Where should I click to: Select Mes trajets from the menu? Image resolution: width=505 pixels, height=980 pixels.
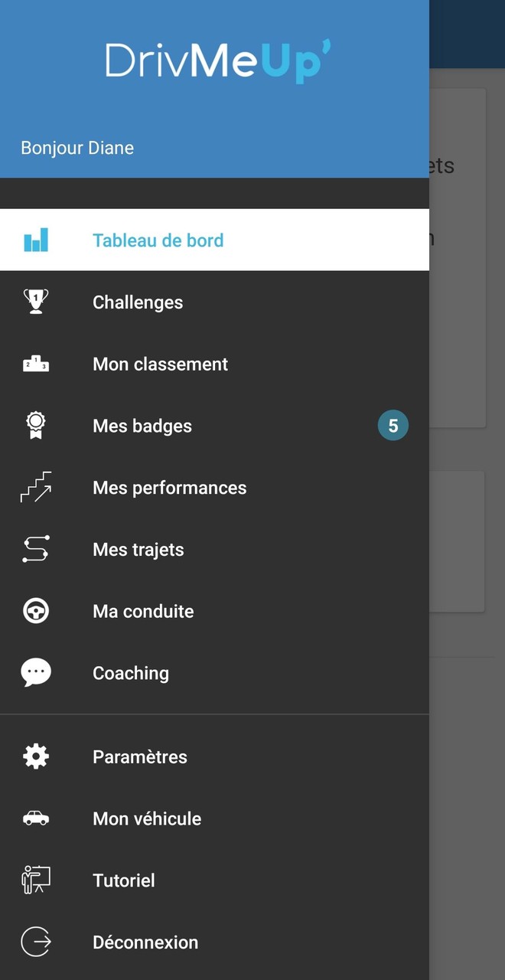[x=138, y=550]
